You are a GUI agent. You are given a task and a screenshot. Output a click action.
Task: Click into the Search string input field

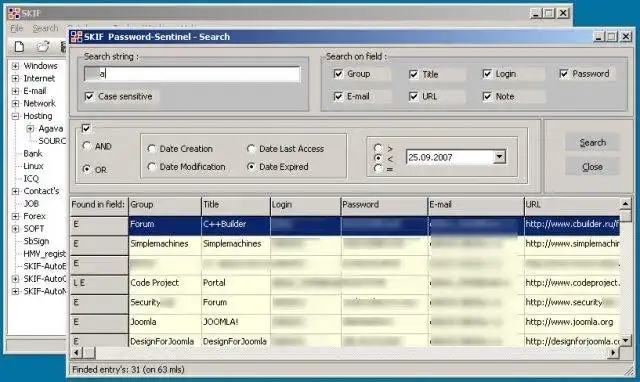click(192, 74)
